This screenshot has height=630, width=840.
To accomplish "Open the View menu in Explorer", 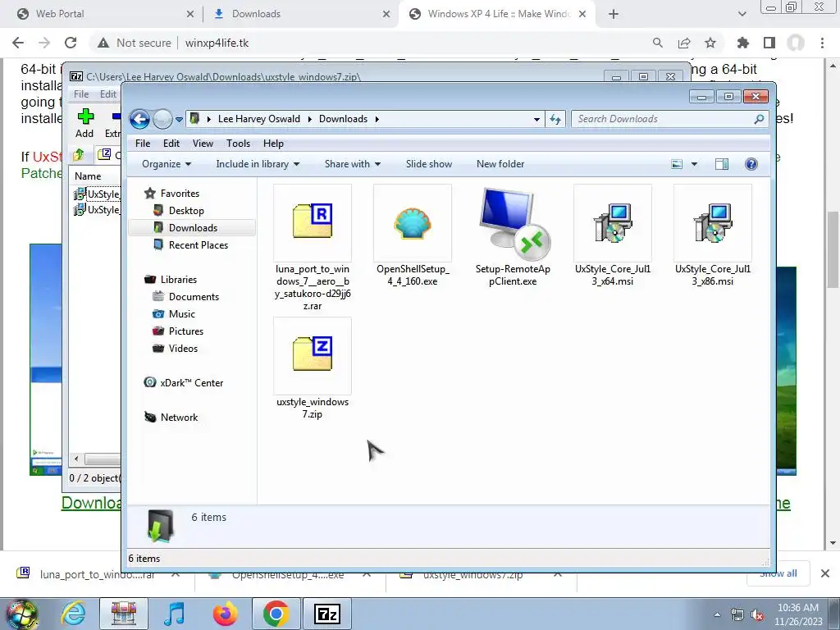I will click(203, 144).
